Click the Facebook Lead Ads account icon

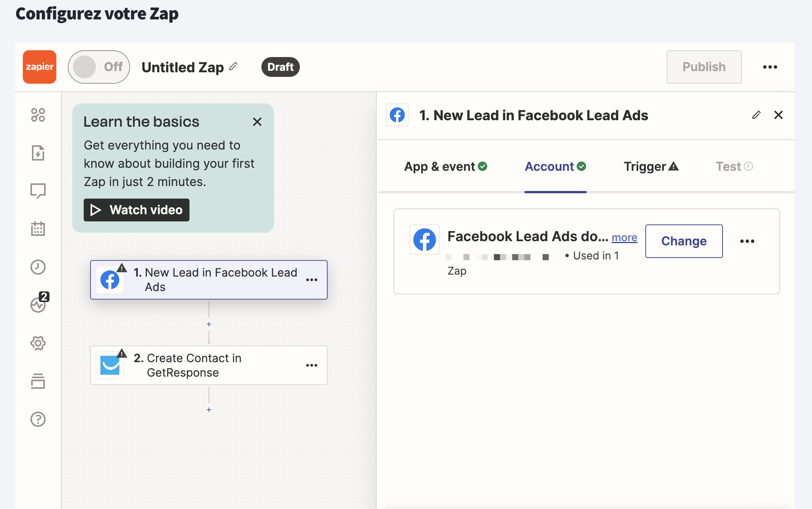point(425,240)
